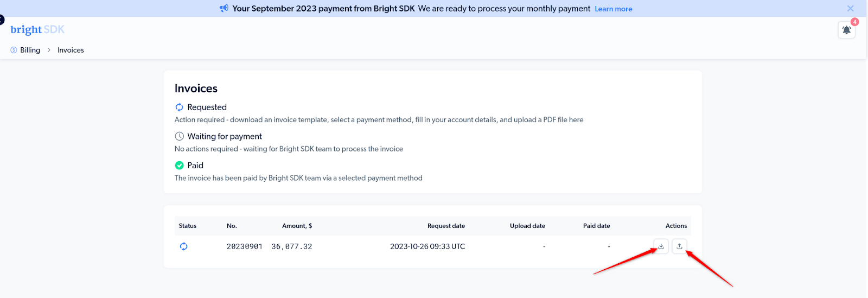Click the status icon in the invoice row
The width and height of the screenshot is (868, 298).
tap(184, 246)
